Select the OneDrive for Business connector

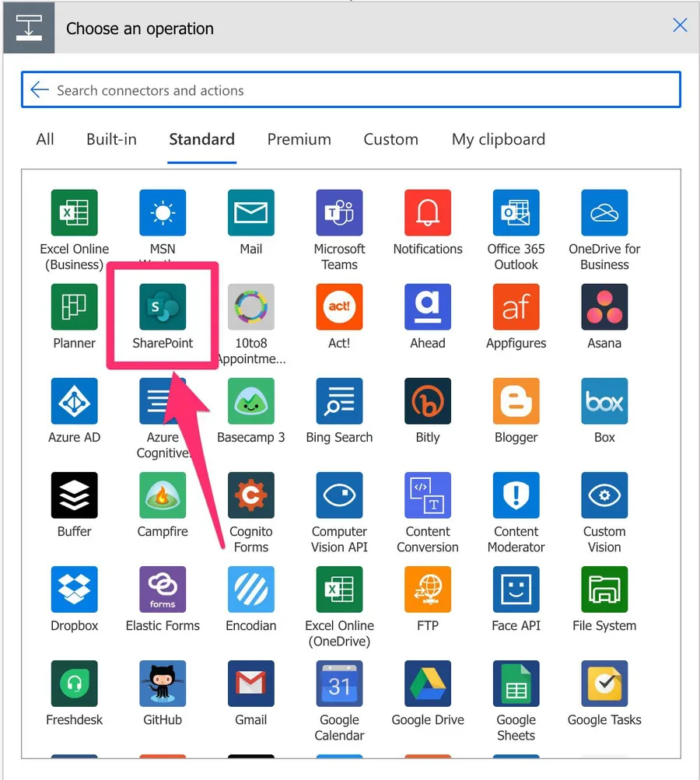(x=604, y=213)
